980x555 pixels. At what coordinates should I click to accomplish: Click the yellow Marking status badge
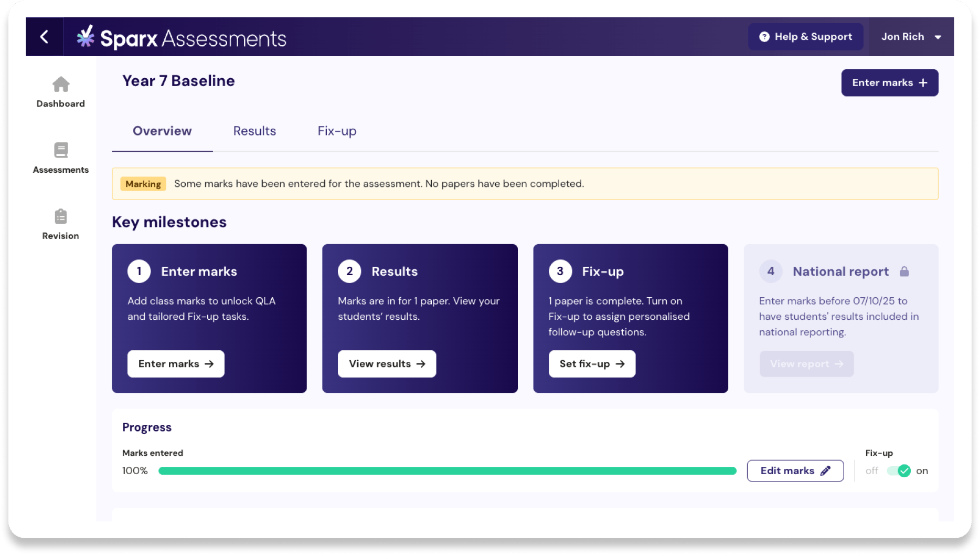click(x=143, y=184)
